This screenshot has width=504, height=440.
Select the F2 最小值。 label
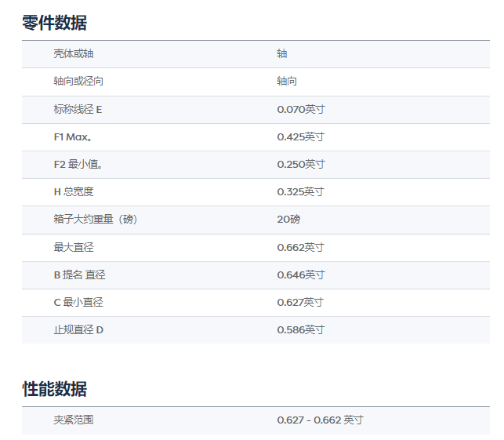[x=78, y=164]
